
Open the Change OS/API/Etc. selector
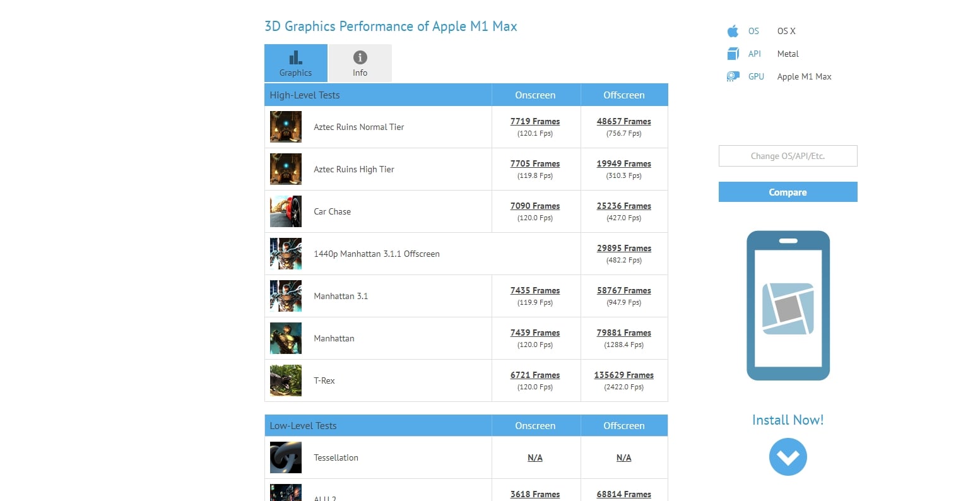(788, 156)
